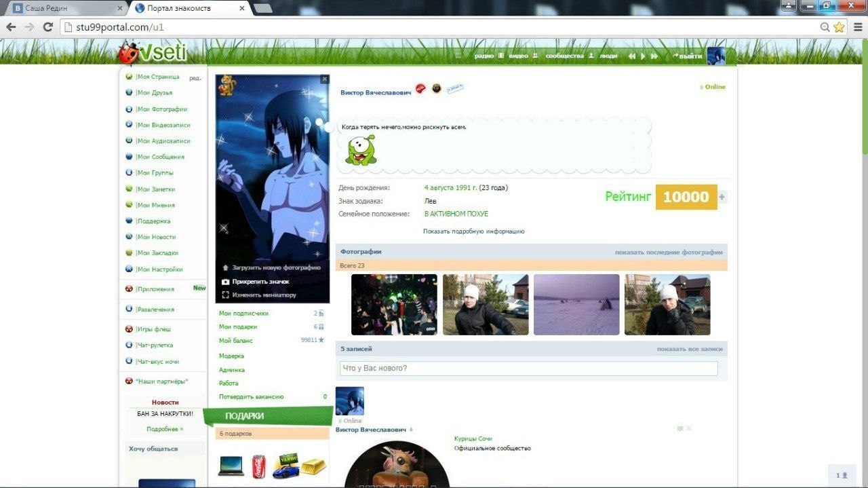The image size is (868, 488).
Task: Open Мои подписчики link
Action: pos(243,314)
